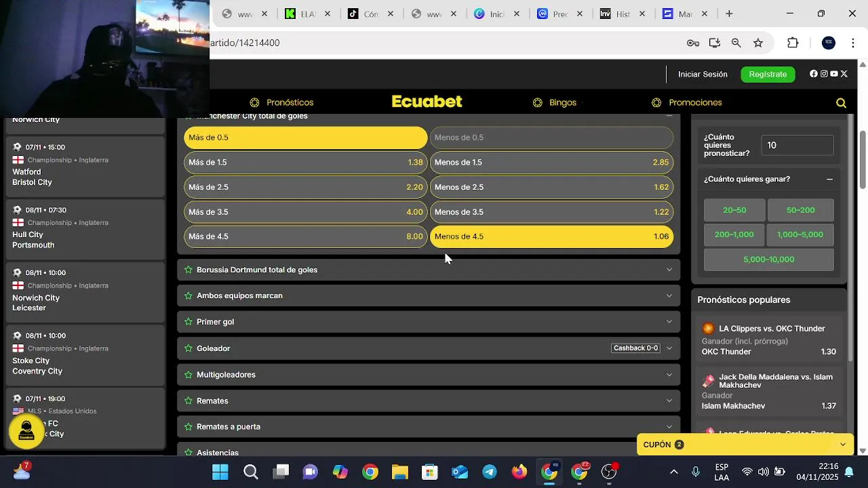Select Más de 4.5 at 8.00
Image resolution: width=868 pixels, height=488 pixels.
point(306,237)
